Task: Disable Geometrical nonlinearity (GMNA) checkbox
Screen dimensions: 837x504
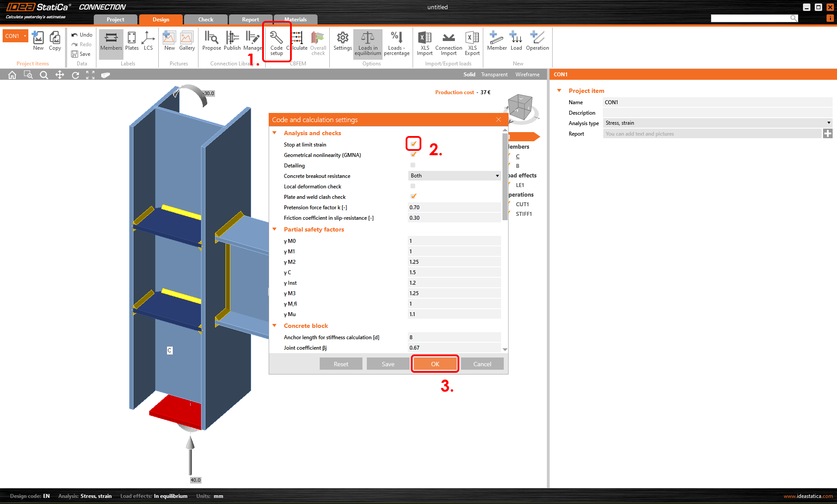Action: click(413, 155)
